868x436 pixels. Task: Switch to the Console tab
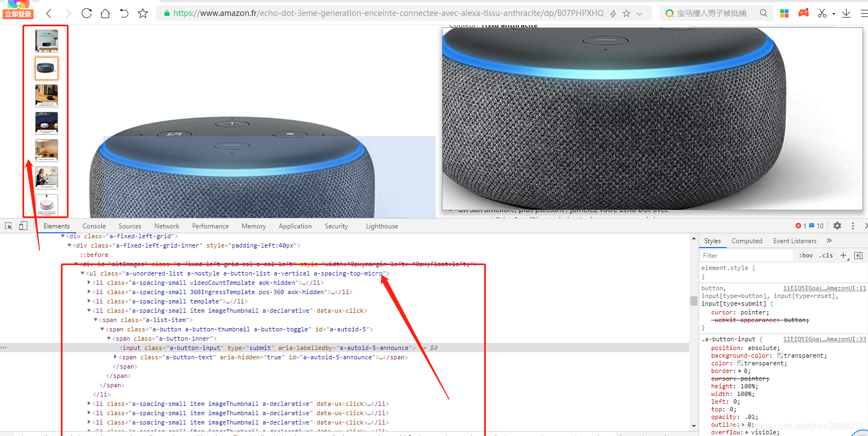coord(94,226)
